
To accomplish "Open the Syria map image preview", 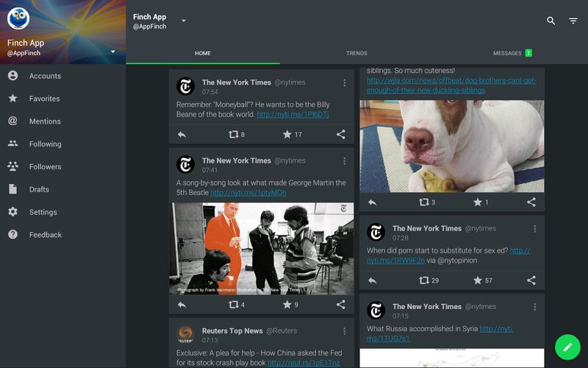I will (452, 358).
